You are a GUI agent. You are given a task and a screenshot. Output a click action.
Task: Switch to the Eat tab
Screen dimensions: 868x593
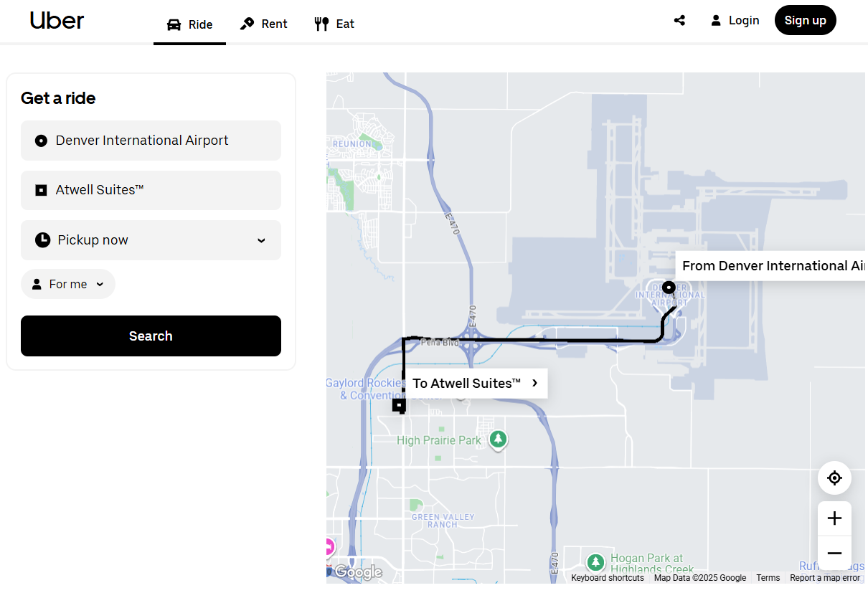pos(334,24)
